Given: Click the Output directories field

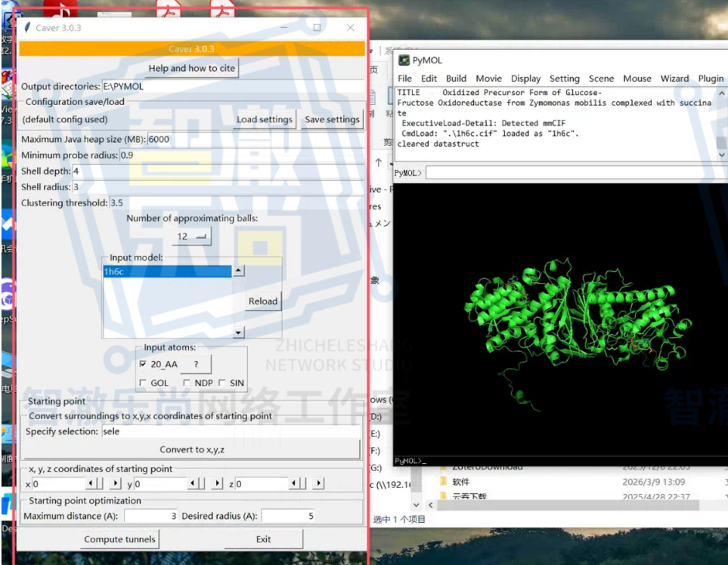Looking at the screenshot, I should click(x=233, y=86).
